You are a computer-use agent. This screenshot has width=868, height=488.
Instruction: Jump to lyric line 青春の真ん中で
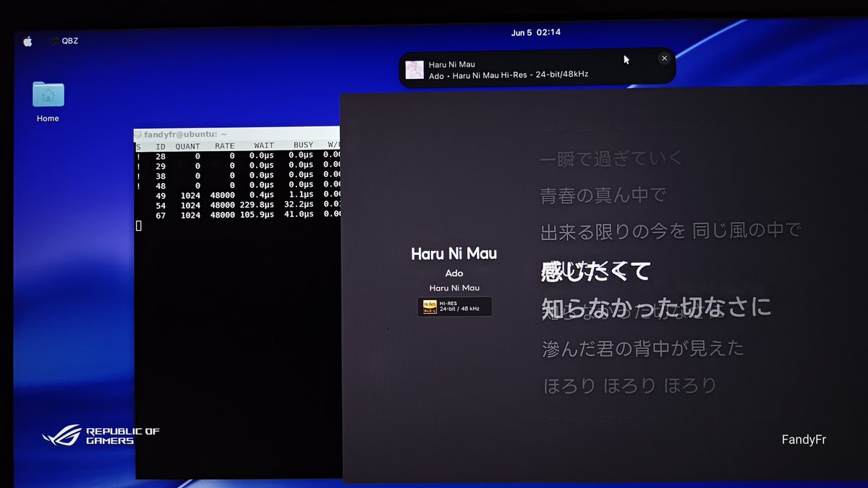[x=603, y=194]
